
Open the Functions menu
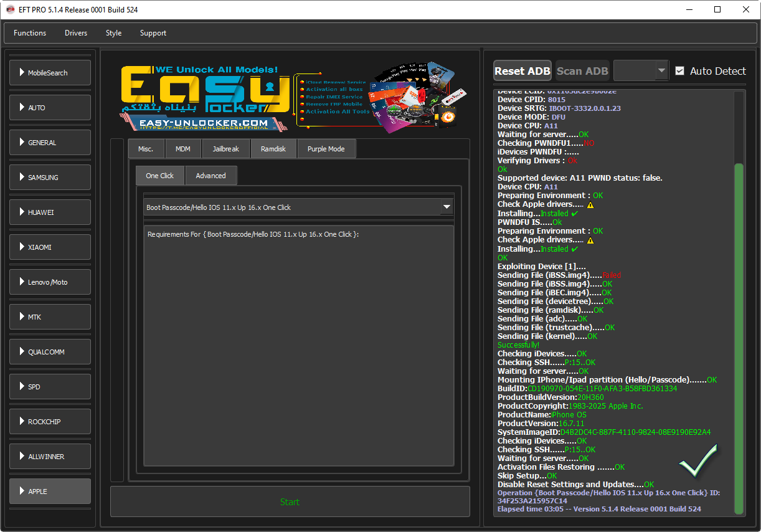[x=30, y=33]
